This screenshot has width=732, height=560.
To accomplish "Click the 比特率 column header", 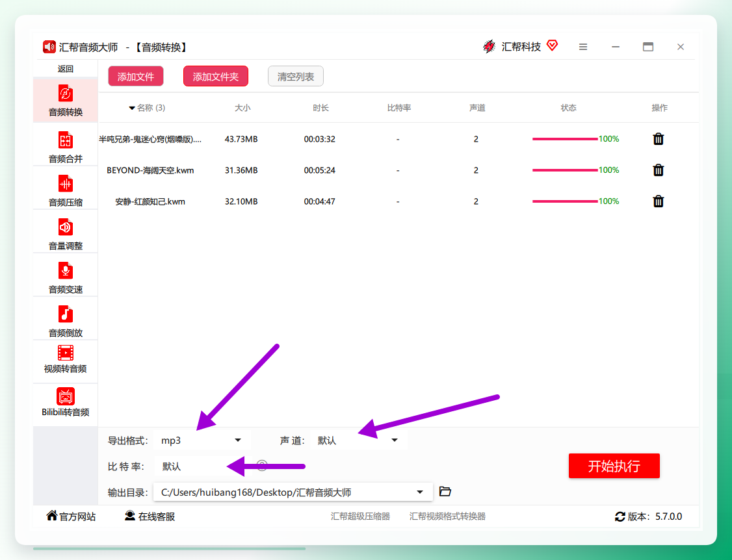I will pos(399,108).
